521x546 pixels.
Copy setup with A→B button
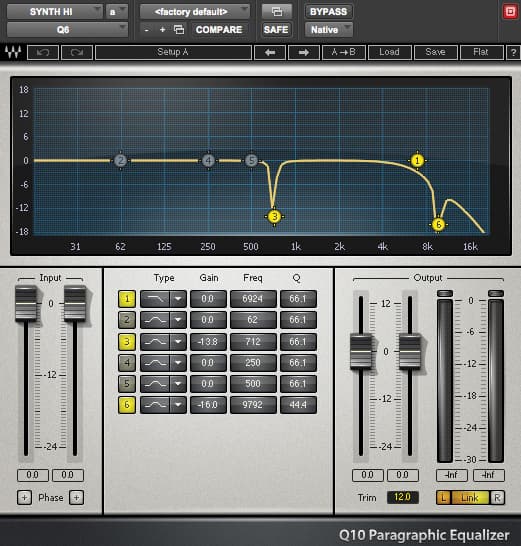tap(344, 53)
